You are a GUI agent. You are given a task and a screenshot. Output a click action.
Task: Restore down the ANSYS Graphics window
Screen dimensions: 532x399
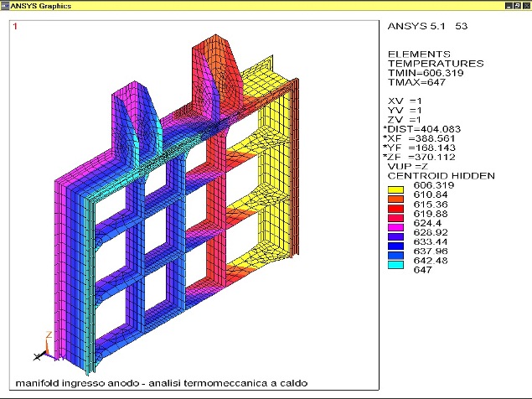coord(517,6)
